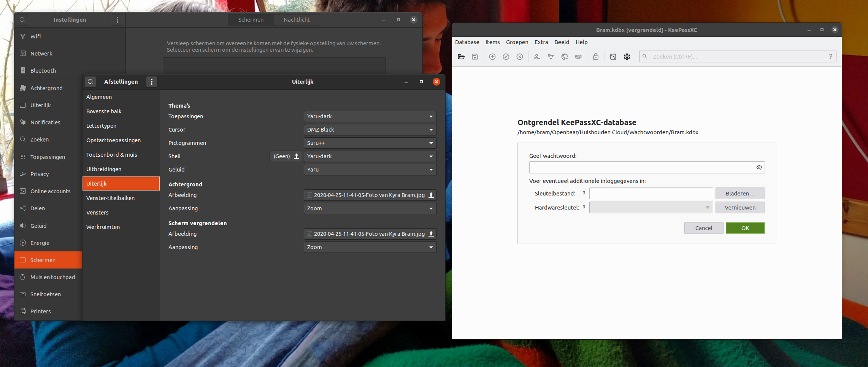Lock the database with the padlock icon
The height and width of the screenshot is (367, 868).
click(x=595, y=57)
